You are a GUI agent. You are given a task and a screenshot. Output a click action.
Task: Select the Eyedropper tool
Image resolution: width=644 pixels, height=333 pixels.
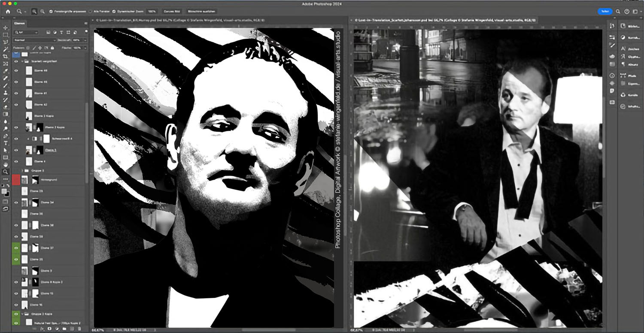[6, 71]
